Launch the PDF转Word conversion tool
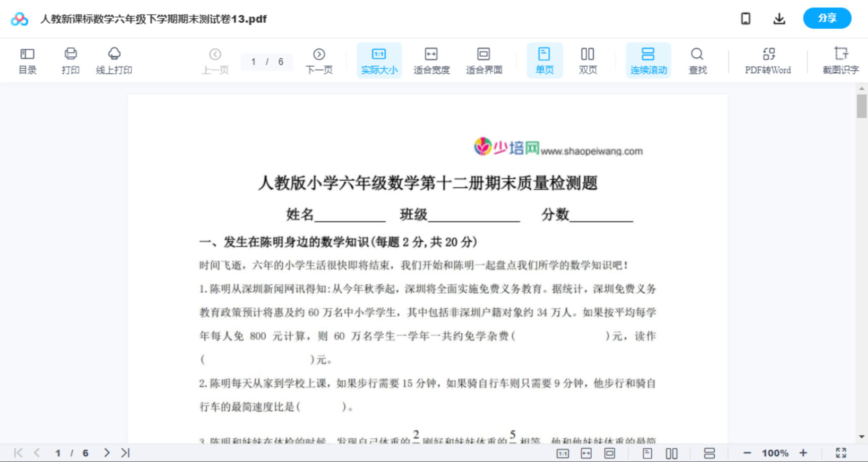 (767, 60)
